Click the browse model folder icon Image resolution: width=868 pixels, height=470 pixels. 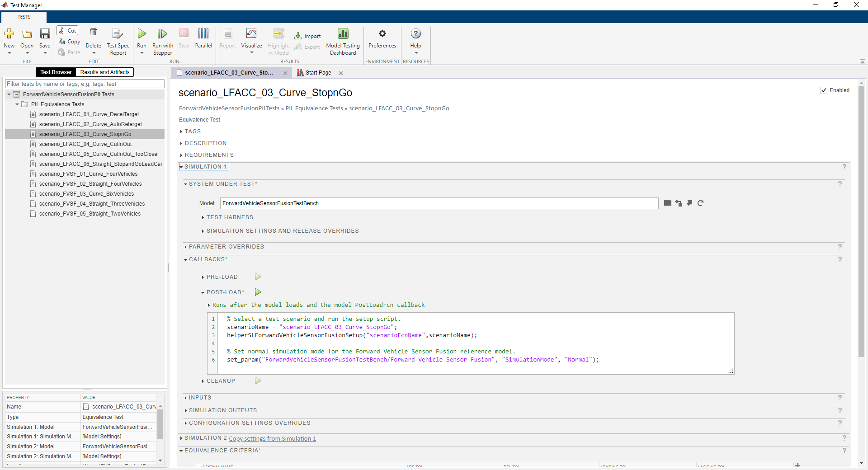[667, 203]
